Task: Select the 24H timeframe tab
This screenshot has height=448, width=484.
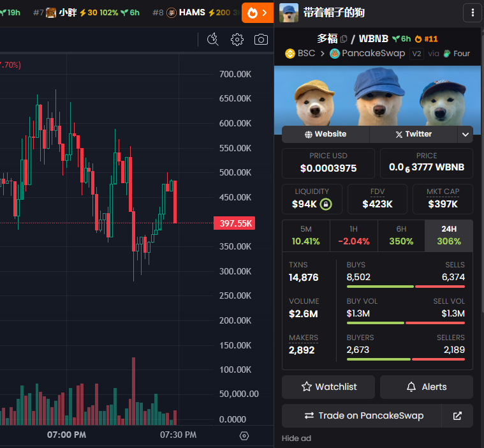Action: tap(449, 235)
